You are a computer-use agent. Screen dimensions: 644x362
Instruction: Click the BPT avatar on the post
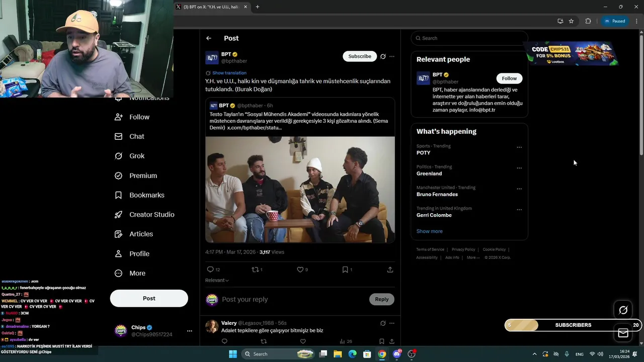coord(212,58)
